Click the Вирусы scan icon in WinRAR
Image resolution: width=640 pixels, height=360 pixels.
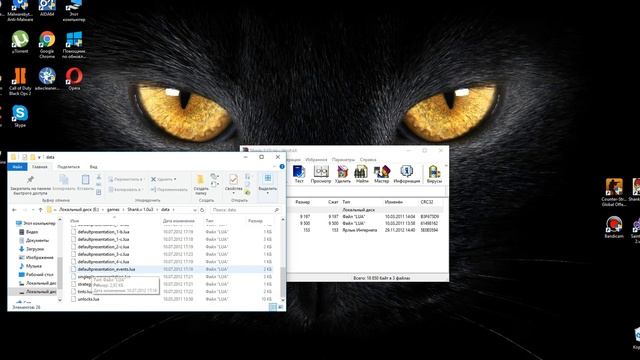pos(434,174)
